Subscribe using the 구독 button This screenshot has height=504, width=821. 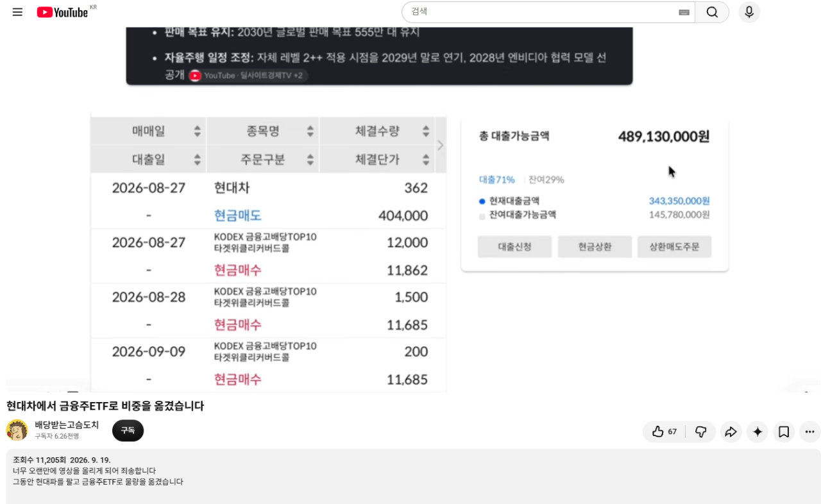click(x=128, y=430)
